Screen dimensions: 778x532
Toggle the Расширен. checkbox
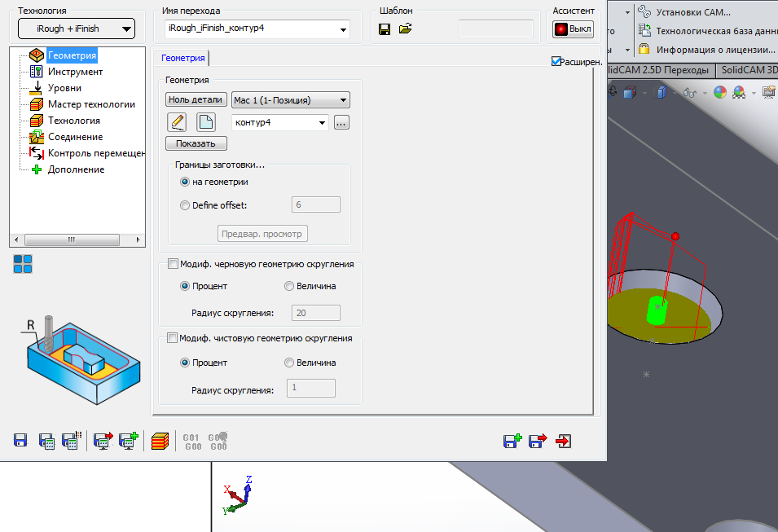tap(556, 62)
